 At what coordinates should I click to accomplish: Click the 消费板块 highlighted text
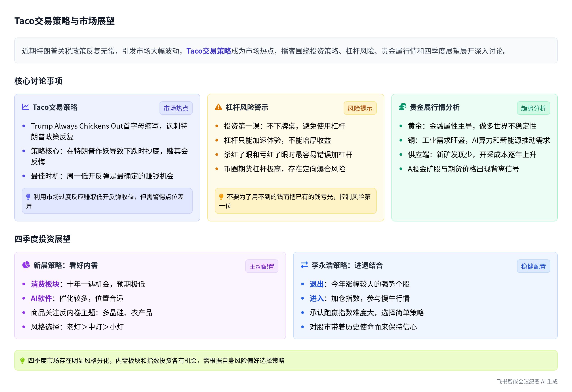(45, 284)
